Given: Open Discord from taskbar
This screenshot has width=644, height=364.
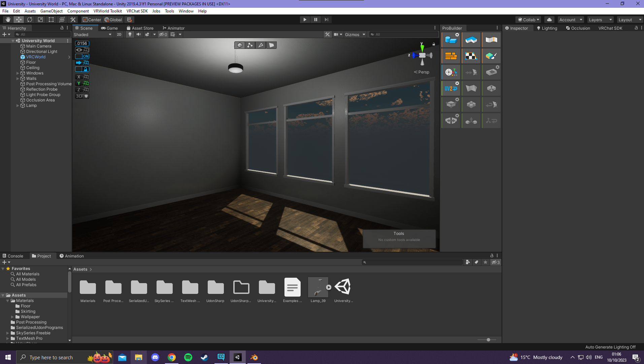Looking at the screenshot, I should (155, 357).
